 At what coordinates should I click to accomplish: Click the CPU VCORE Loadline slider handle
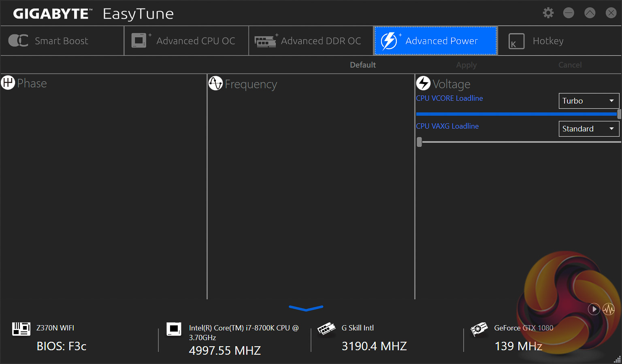pyautogui.click(x=619, y=114)
